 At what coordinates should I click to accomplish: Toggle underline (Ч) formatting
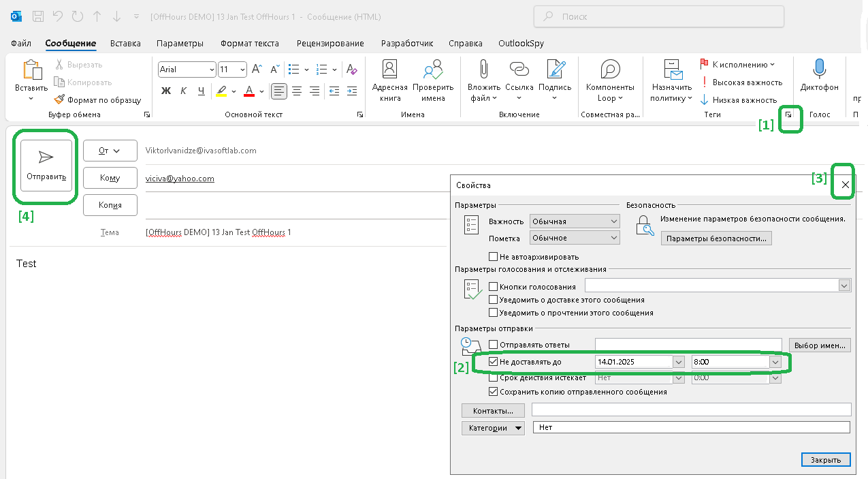tap(201, 91)
